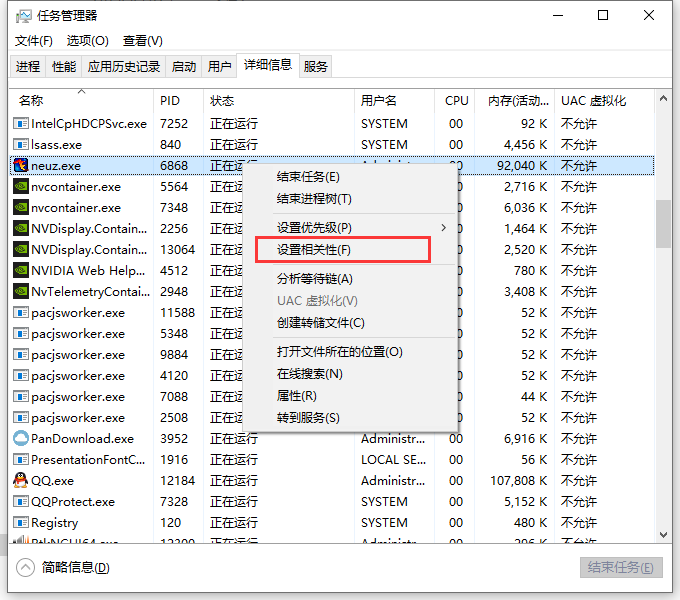Choose 结束任务(E) in context menu
This screenshot has width=680, height=600.
(351, 177)
